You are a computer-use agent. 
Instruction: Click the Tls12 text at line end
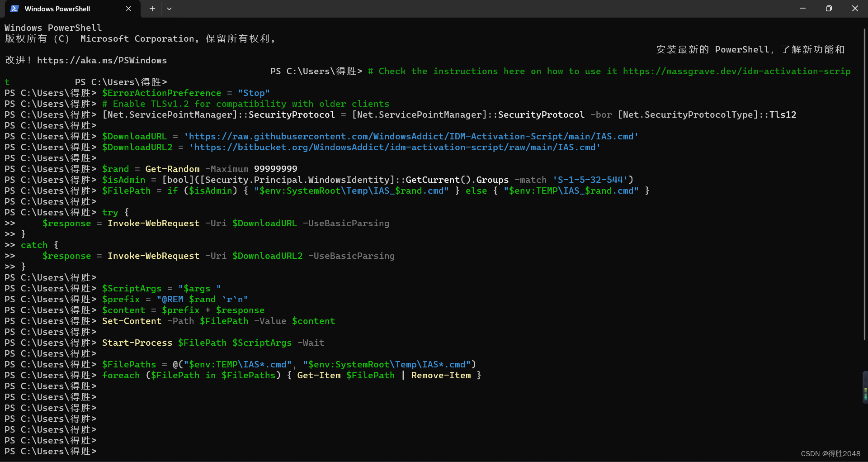(783, 114)
